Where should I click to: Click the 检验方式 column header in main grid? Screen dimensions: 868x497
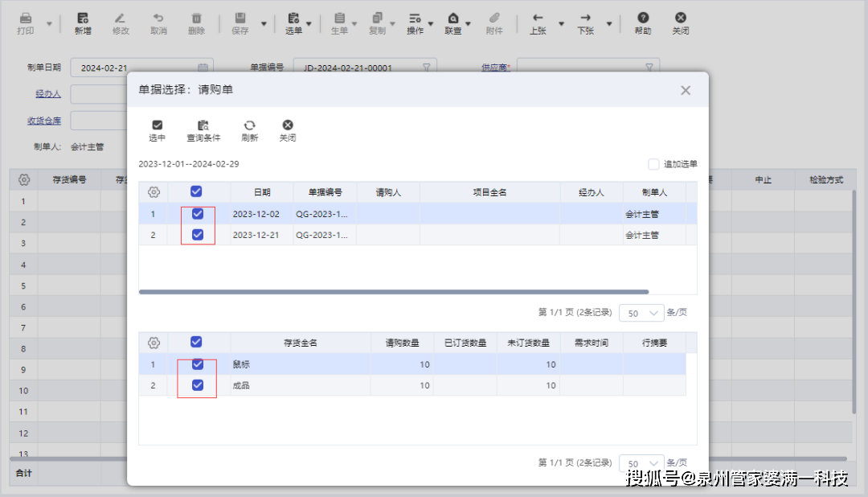coord(825,179)
